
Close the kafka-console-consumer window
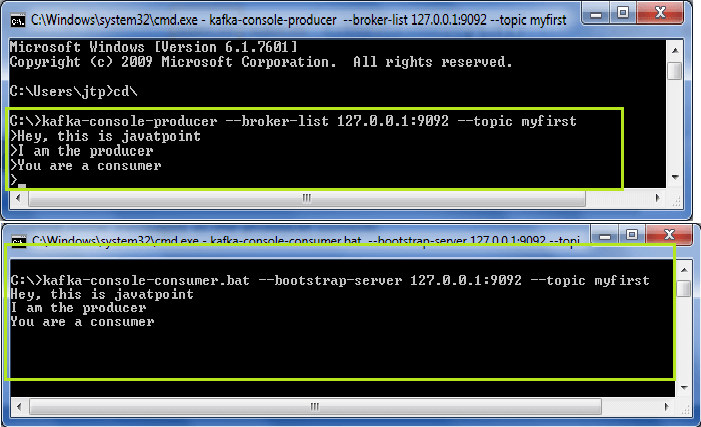pos(668,237)
